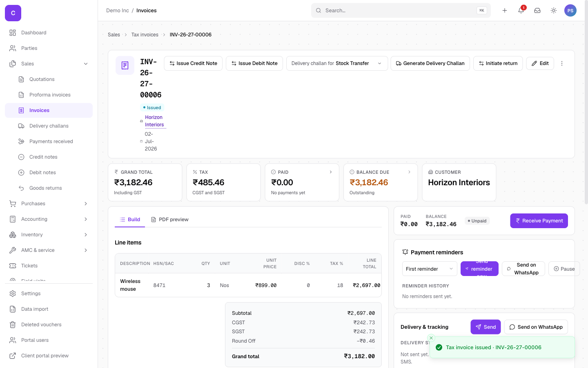Click the purple C company logo
The image size is (588, 368).
tap(13, 13)
